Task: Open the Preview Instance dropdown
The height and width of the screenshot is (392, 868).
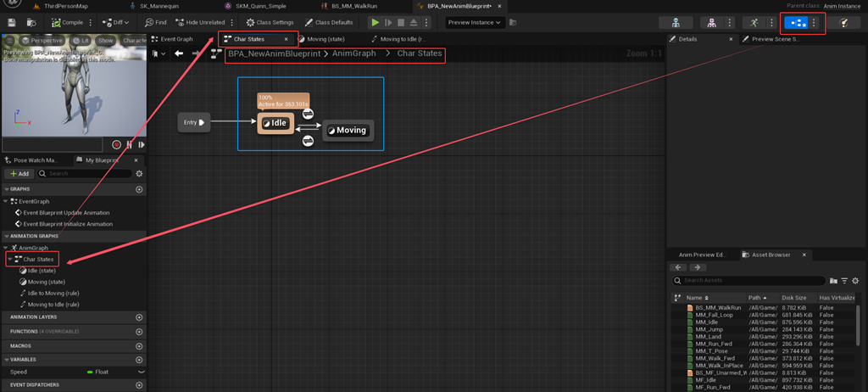Action: tap(475, 23)
